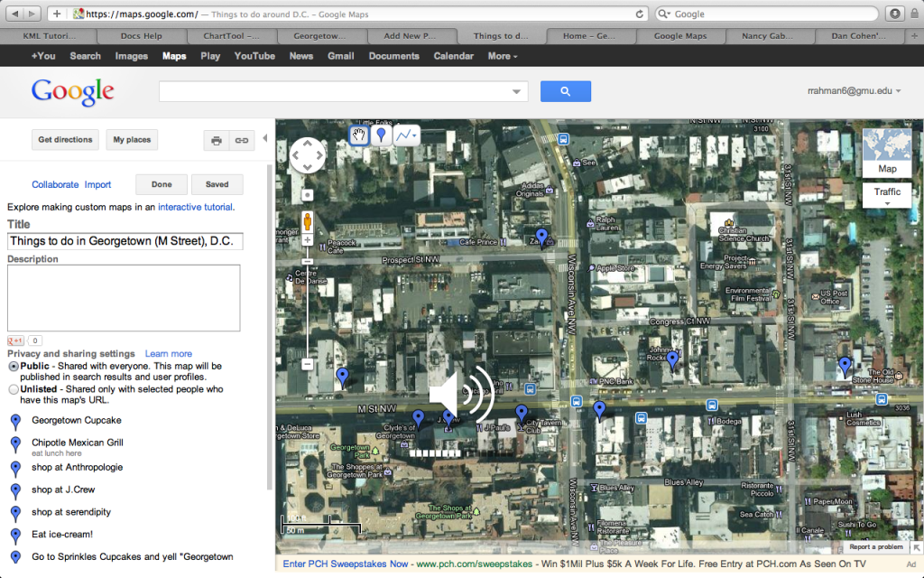Open the Learn more privacy link
Screen dimensions: 924x578
(x=169, y=354)
